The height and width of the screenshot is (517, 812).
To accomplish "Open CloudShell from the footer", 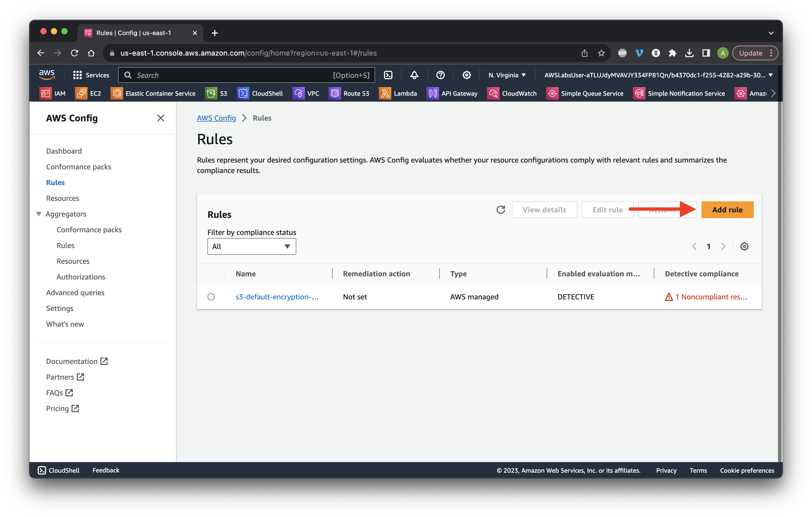I will (x=58, y=470).
